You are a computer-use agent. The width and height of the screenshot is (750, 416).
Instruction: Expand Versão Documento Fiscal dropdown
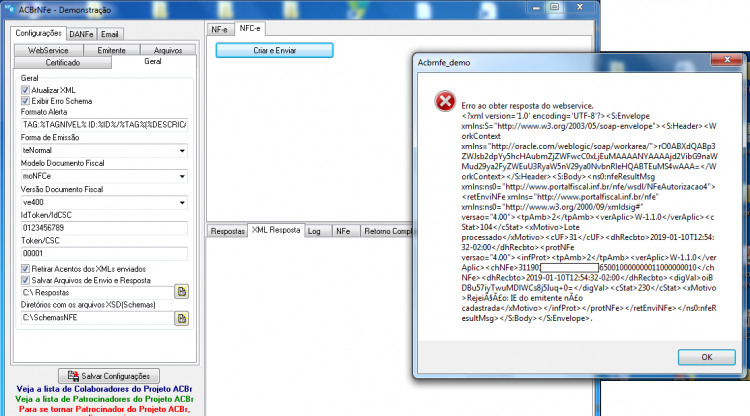[182, 202]
